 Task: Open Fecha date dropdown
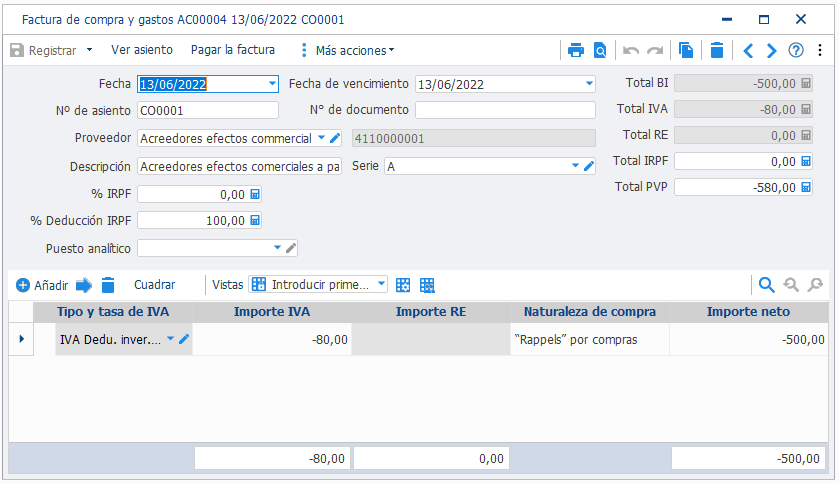click(272, 83)
